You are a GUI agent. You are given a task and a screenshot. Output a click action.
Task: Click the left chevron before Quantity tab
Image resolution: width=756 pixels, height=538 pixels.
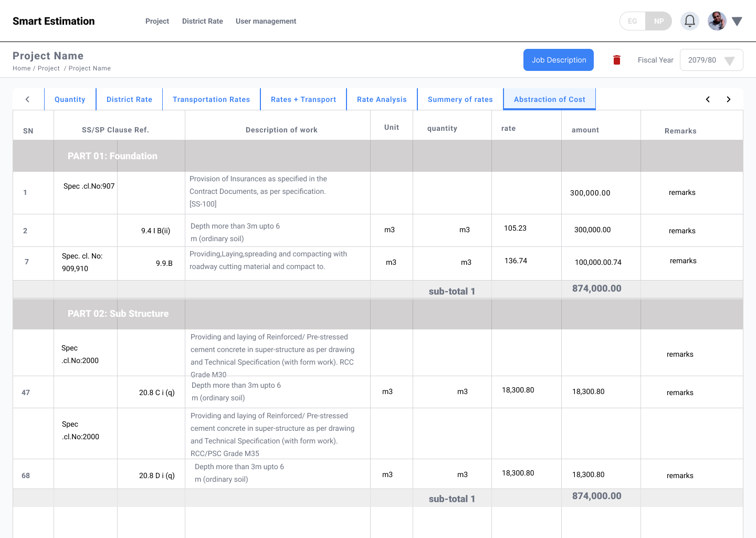tap(27, 99)
